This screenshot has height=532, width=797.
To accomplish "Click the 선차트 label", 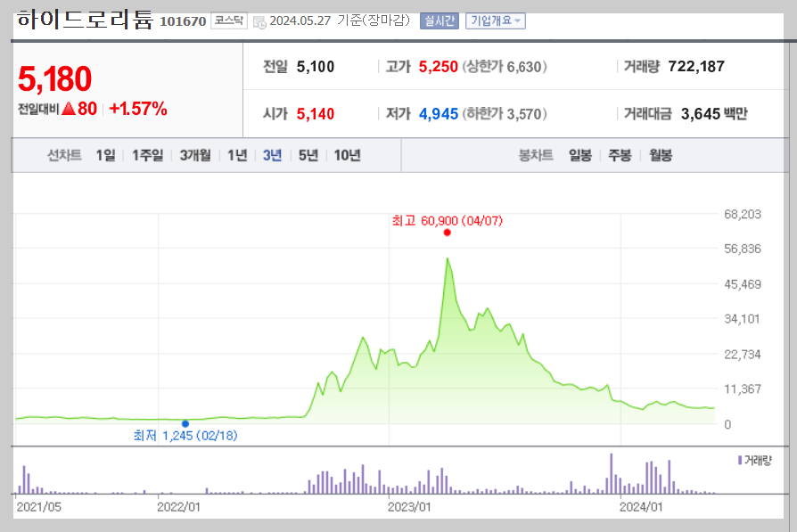I will pos(64,155).
